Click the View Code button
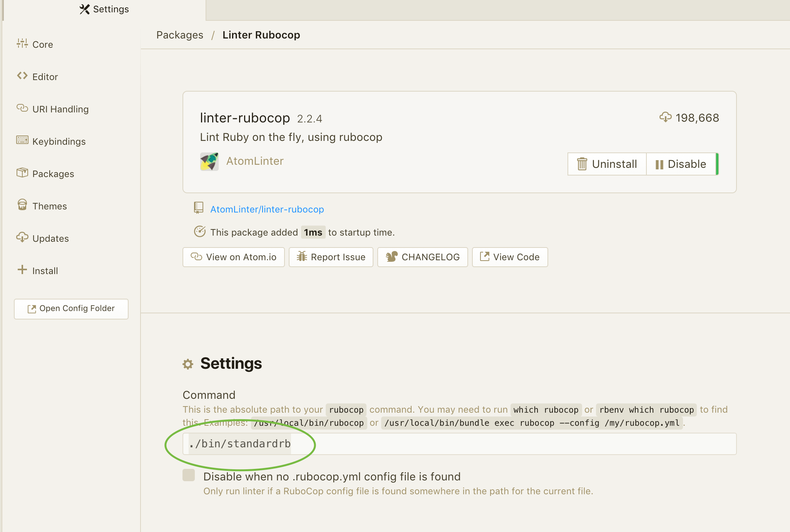The width and height of the screenshot is (790, 532). pyautogui.click(x=510, y=257)
